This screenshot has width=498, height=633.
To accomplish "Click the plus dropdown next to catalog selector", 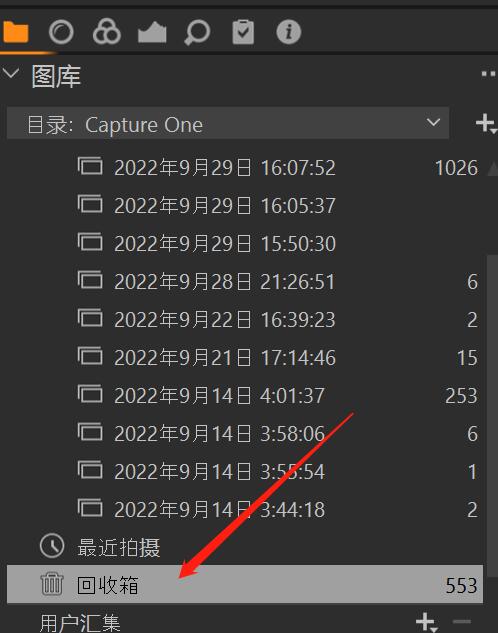I will pos(485,123).
